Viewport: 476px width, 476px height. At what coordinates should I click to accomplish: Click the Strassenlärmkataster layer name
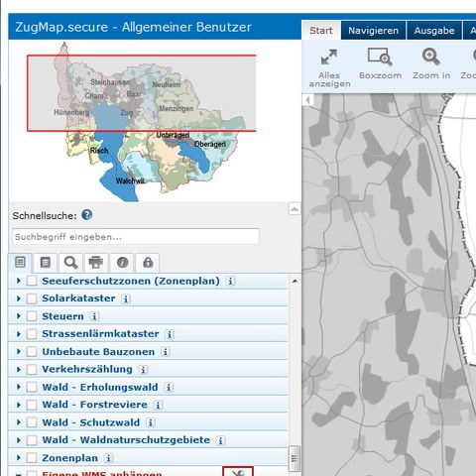pos(100,334)
